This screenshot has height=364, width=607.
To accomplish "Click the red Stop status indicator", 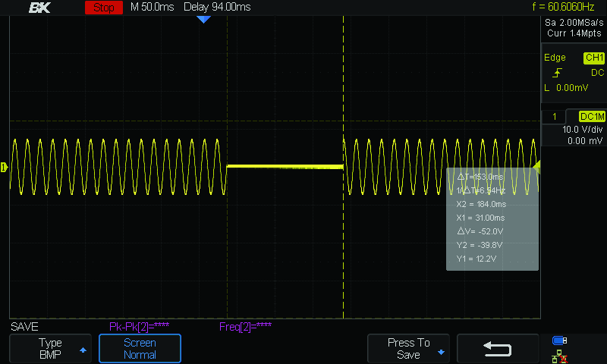I will point(104,8).
